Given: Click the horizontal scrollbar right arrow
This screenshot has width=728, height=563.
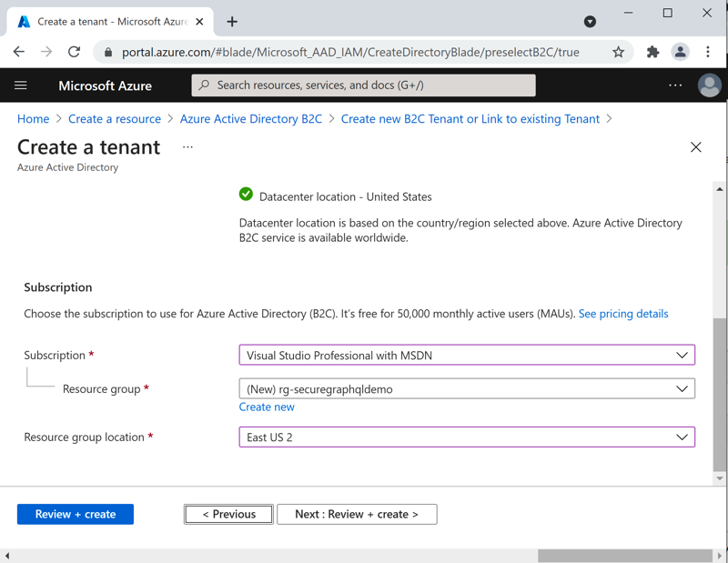Looking at the screenshot, I should [x=720, y=556].
